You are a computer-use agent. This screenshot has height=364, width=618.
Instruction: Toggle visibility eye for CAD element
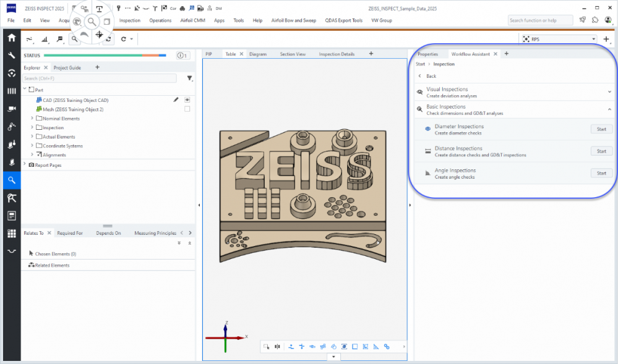pos(187,99)
